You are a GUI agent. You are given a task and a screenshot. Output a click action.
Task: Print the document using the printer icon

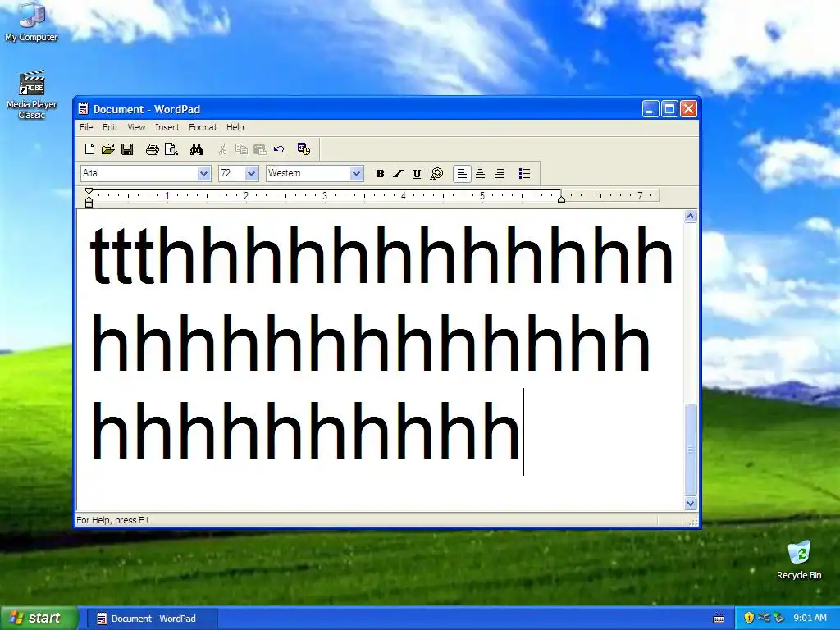coord(152,149)
